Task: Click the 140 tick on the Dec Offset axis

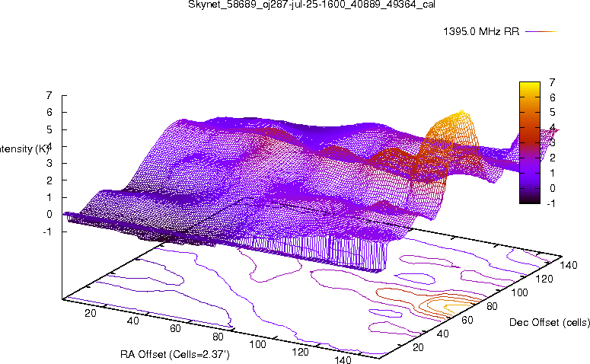Action: (569, 265)
